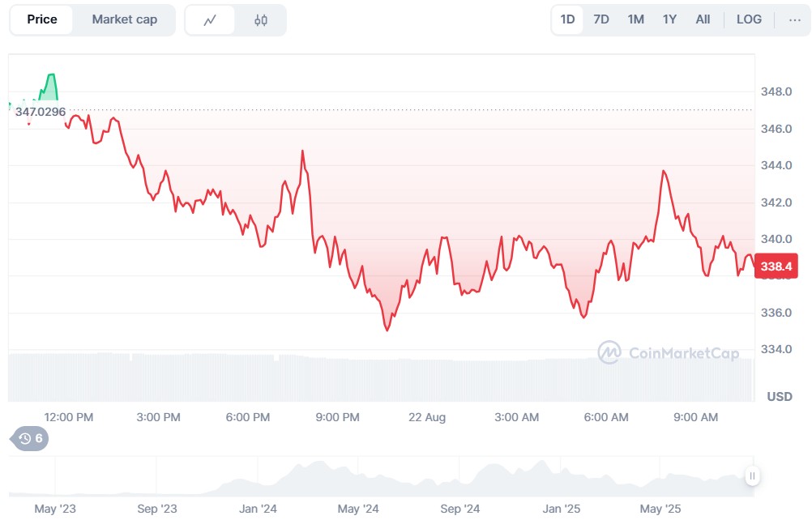The width and height of the screenshot is (812, 520).
Task: Open the three-dots more options menu
Action: [x=794, y=19]
